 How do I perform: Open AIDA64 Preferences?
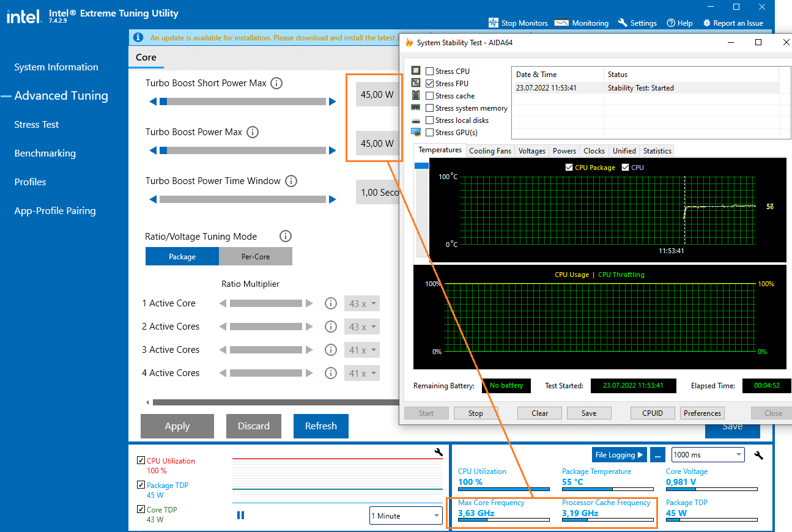coord(702,413)
